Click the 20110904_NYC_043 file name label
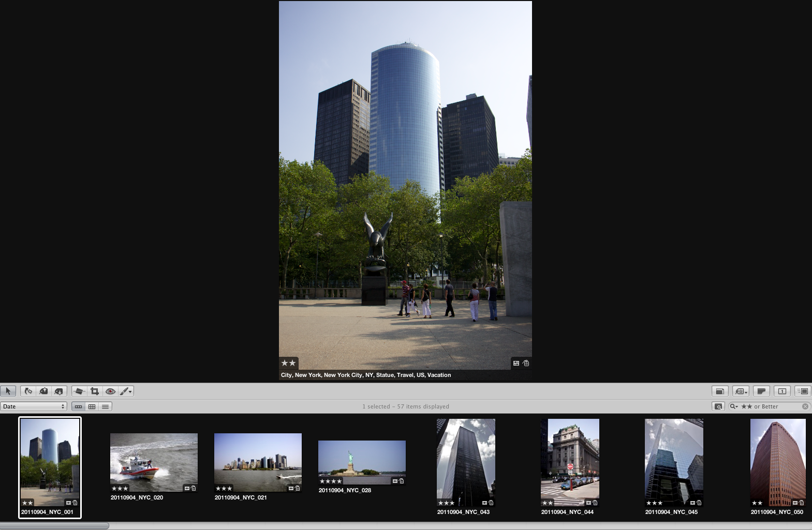This screenshot has height=530, width=812. click(463, 512)
